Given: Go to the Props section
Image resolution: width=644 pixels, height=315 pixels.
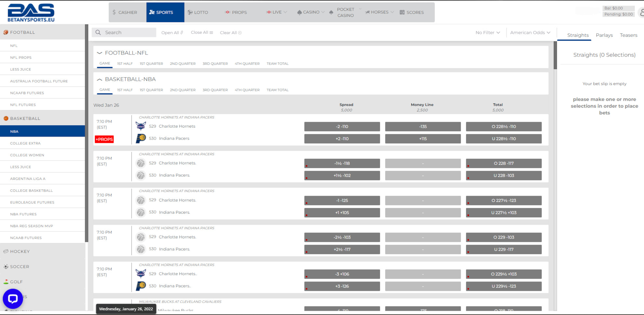Looking at the screenshot, I should [x=236, y=12].
